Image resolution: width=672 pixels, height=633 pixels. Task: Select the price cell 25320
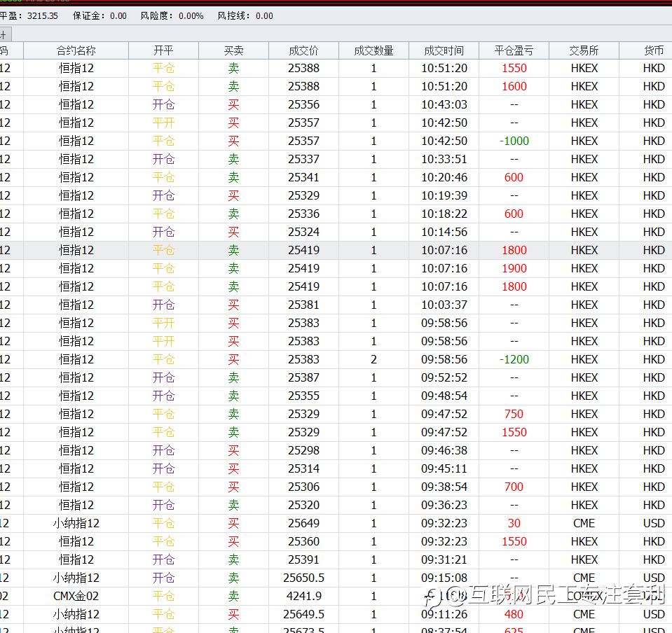coord(304,505)
